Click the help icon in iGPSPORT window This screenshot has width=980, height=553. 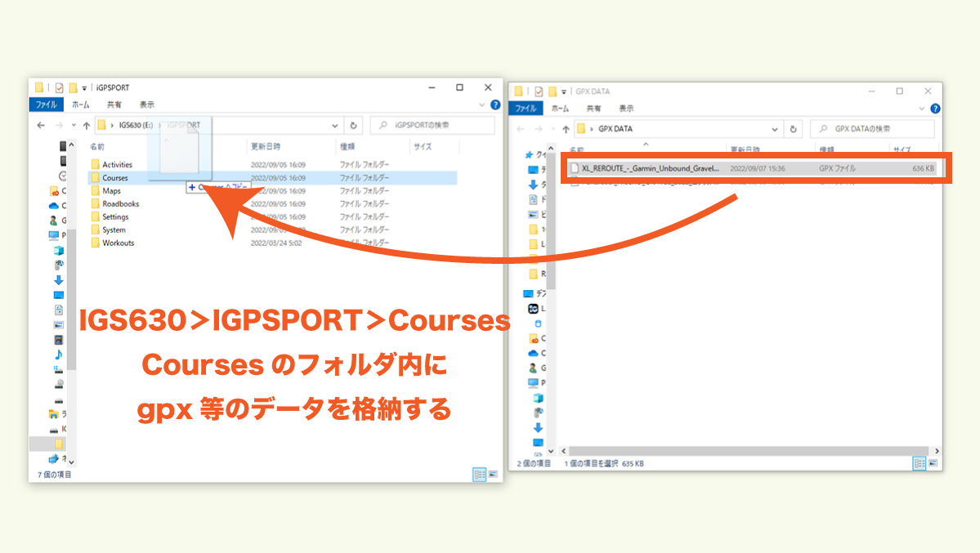click(x=495, y=105)
